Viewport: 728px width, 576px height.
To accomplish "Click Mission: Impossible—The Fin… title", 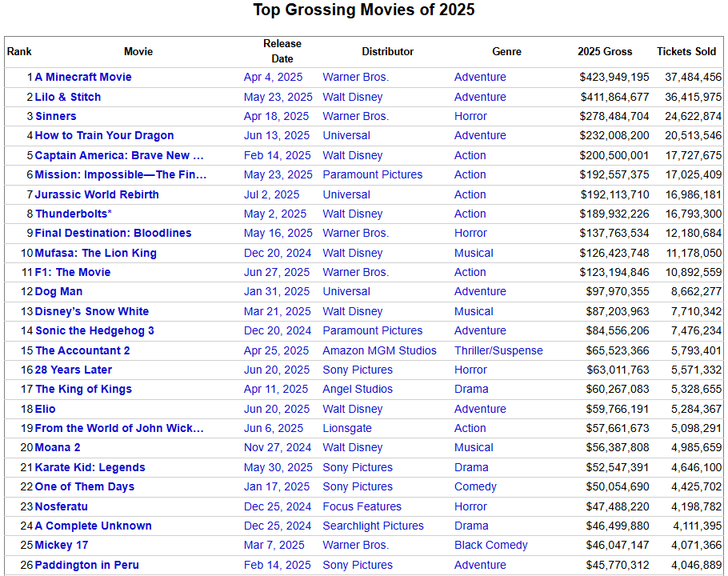I will (121, 174).
